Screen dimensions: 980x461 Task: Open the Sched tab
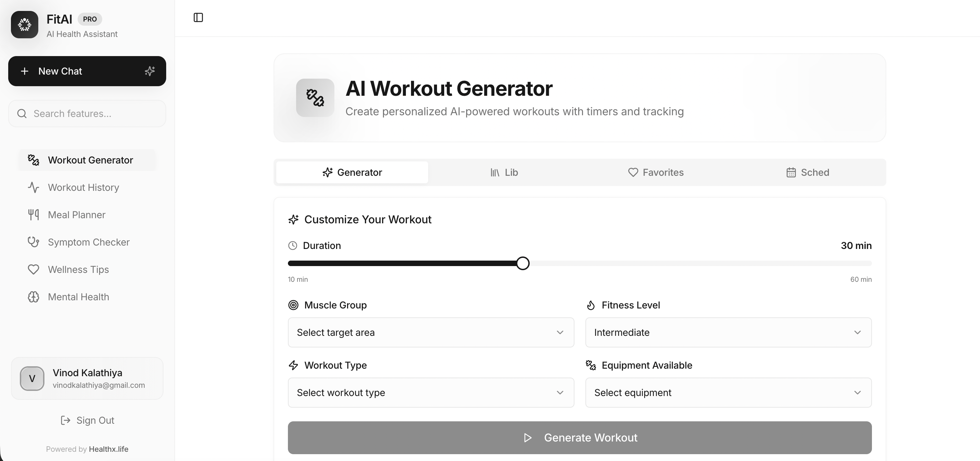click(x=808, y=172)
